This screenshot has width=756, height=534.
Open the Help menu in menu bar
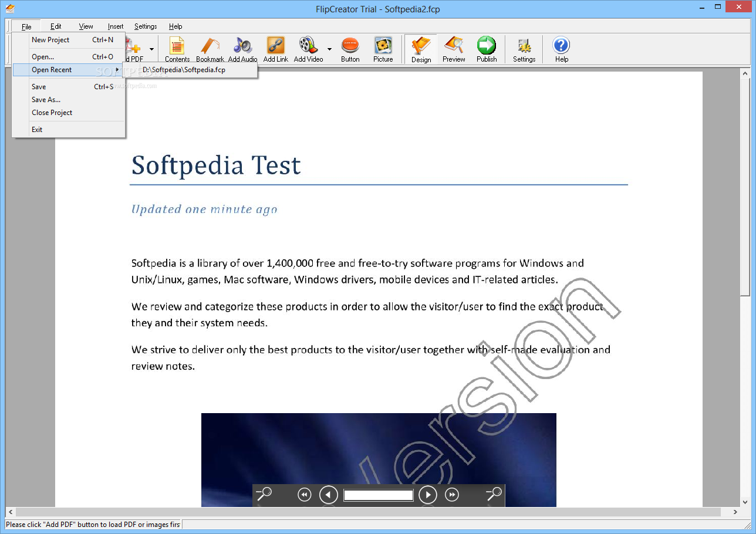click(x=176, y=26)
